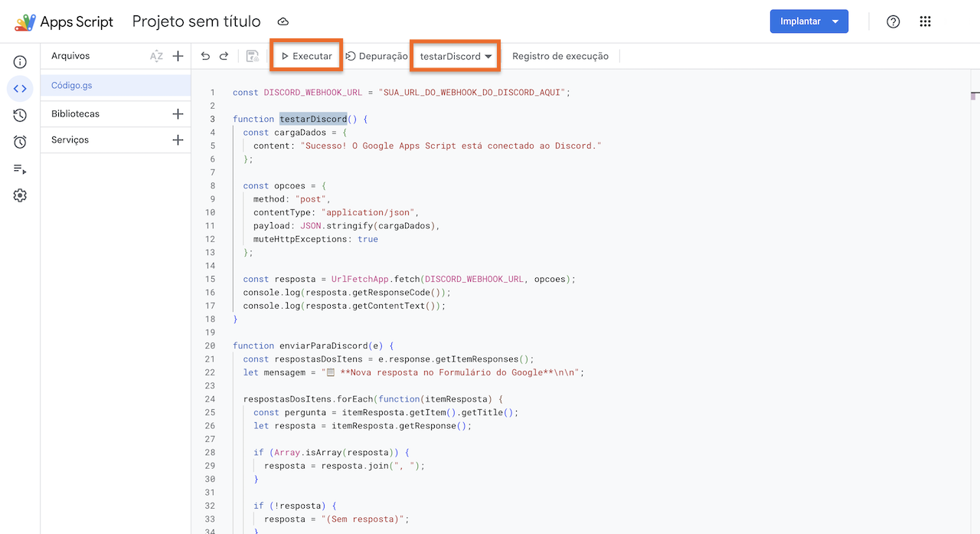The height and width of the screenshot is (534, 980).
Task: Click console.log getResponseCode line
Action: [347, 293]
